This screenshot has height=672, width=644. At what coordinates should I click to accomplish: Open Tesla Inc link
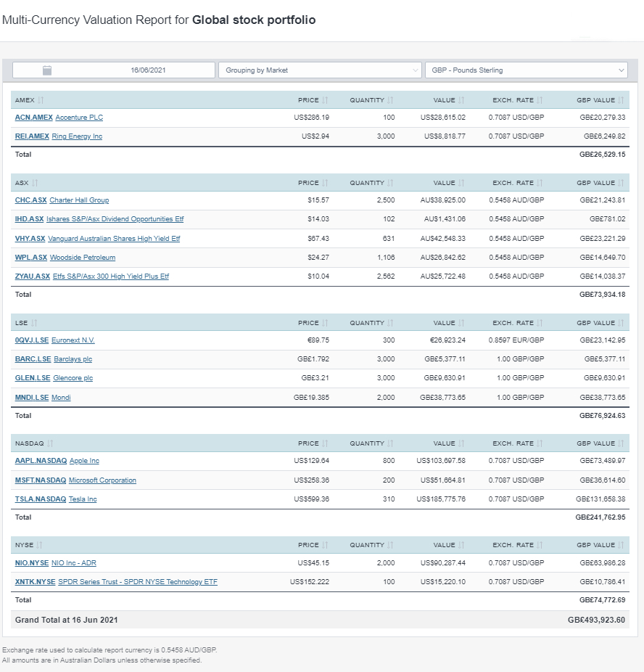[83, 499]
